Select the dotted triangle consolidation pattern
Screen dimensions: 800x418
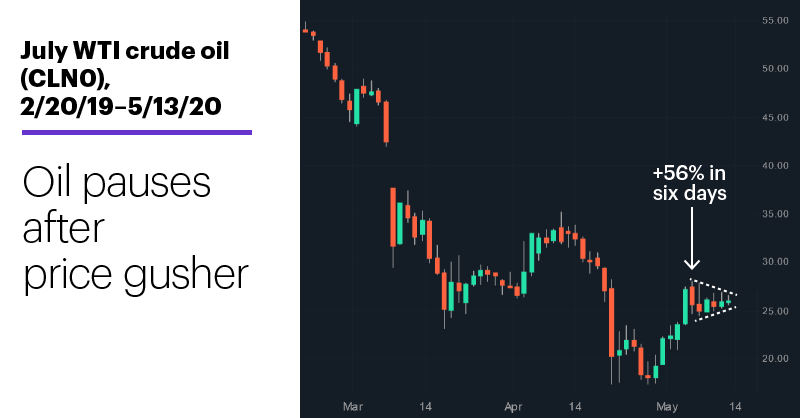pyautogui.click(x=713, y=300)
